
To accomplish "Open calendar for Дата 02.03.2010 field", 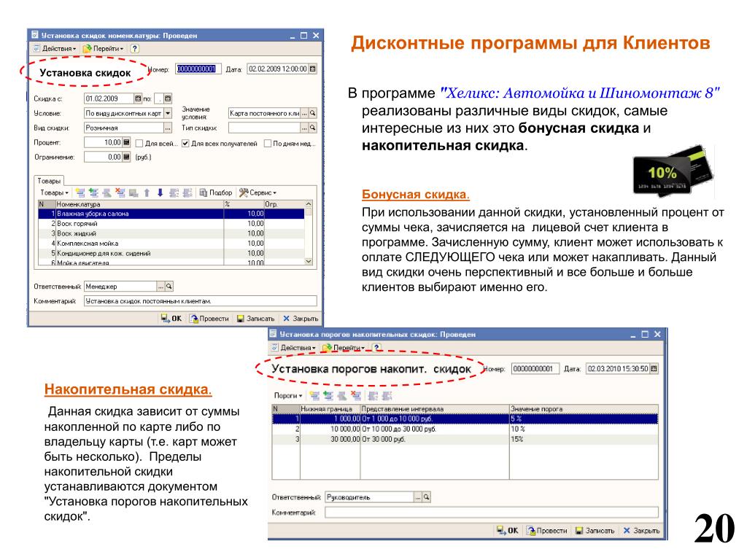I will pyautogui.click(x=654, y=368).
